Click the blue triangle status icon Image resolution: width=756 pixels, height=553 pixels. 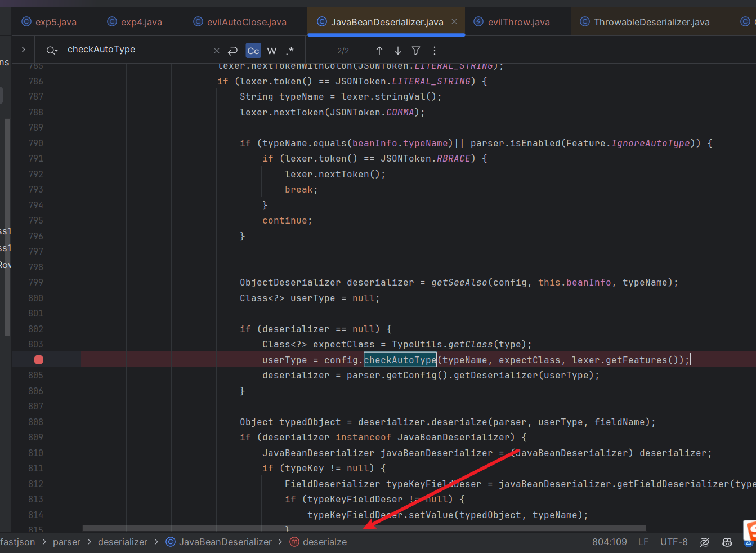point(749,543)
